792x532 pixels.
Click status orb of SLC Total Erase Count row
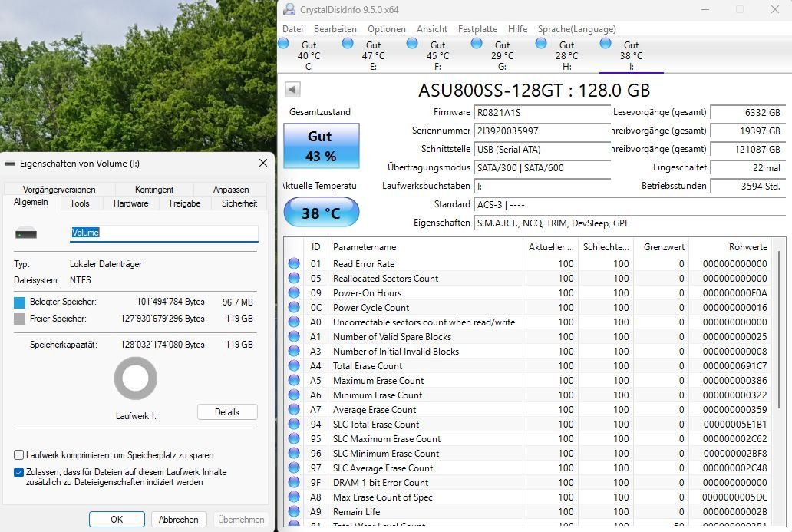coord(294,424)
